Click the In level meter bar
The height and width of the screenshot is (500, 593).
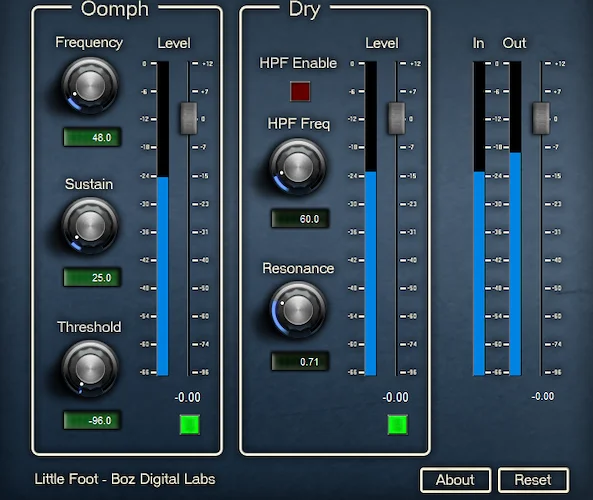[479, 219]
